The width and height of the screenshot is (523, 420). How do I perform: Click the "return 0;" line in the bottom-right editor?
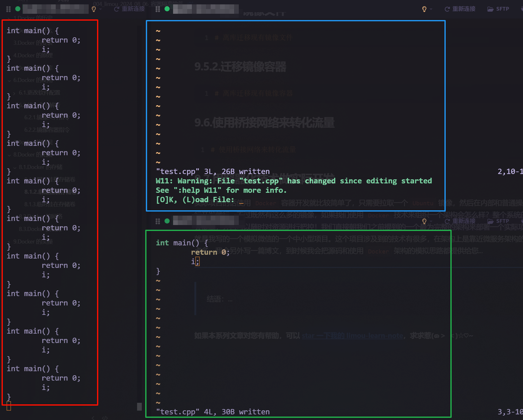pos(210,252)
